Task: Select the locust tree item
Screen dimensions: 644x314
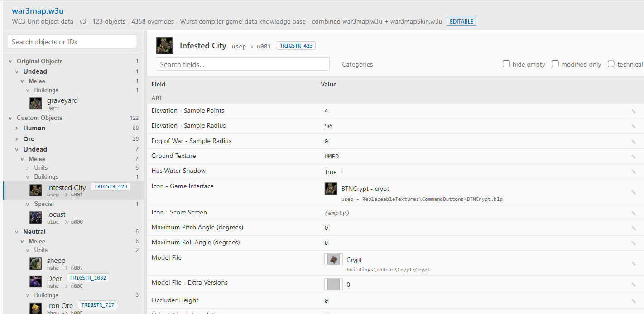Action: click(x=74, y=217)
